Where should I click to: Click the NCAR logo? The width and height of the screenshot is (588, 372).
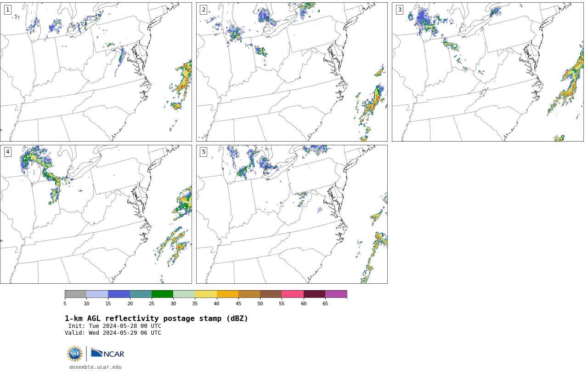pyautogui.click(x=107, y=353)
